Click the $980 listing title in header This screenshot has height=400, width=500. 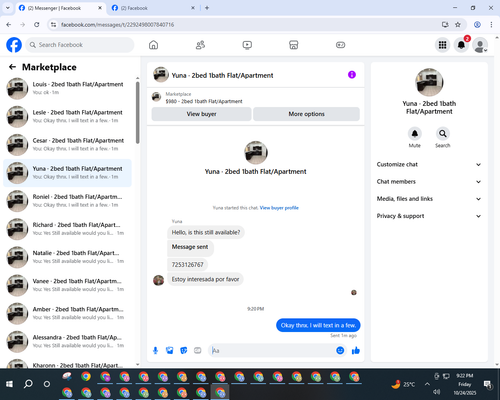click(204, 101)
